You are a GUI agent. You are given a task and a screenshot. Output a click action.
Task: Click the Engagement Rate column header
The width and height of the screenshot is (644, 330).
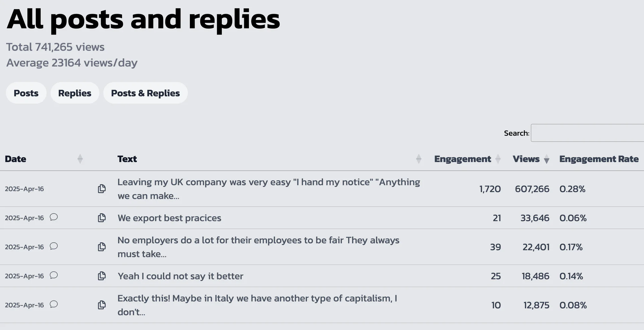(x=599, y=159)
